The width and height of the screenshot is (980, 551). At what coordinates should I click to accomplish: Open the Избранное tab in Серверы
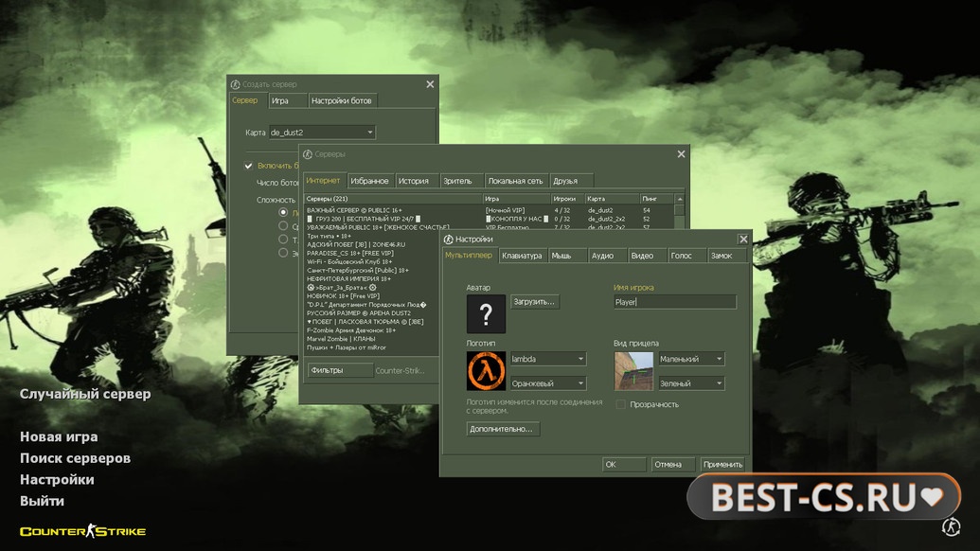[x=370, y=181]
